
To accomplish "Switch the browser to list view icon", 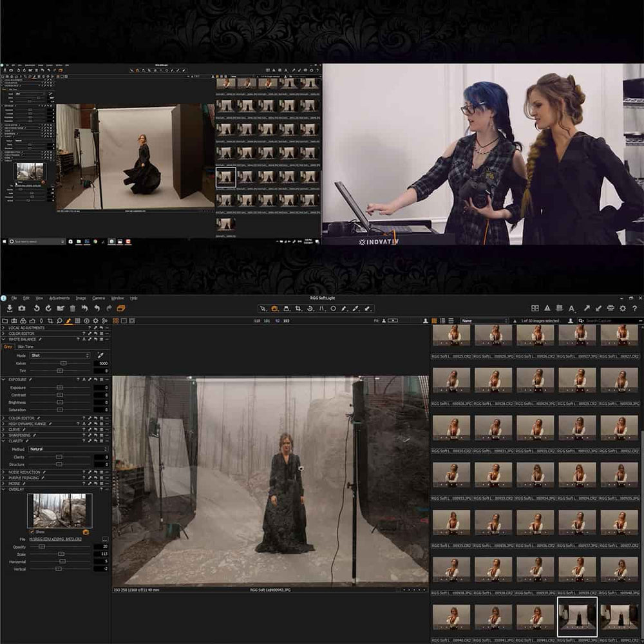I will (450, 320).
